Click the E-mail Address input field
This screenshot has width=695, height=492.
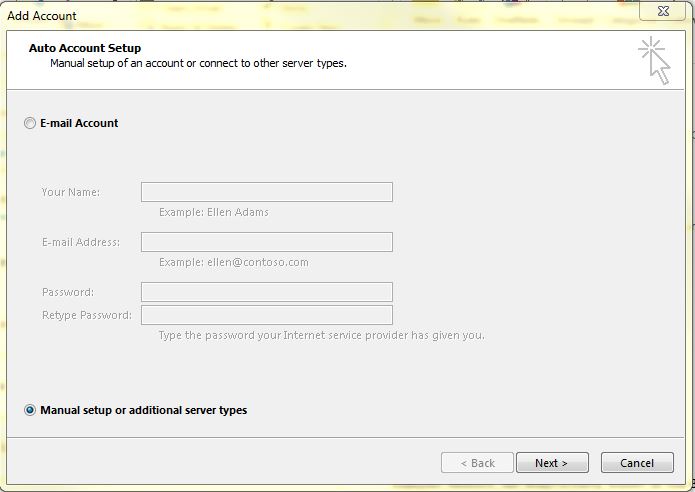[x=267, y=242]
